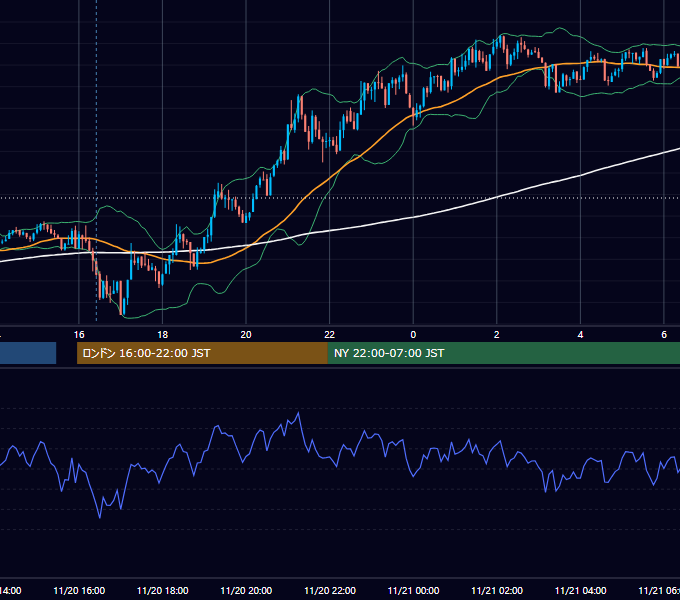Click the ロンドン 16:00-22:00 JST session bar
This screenshot has width=680, height=600.
[x=202, y=353]
